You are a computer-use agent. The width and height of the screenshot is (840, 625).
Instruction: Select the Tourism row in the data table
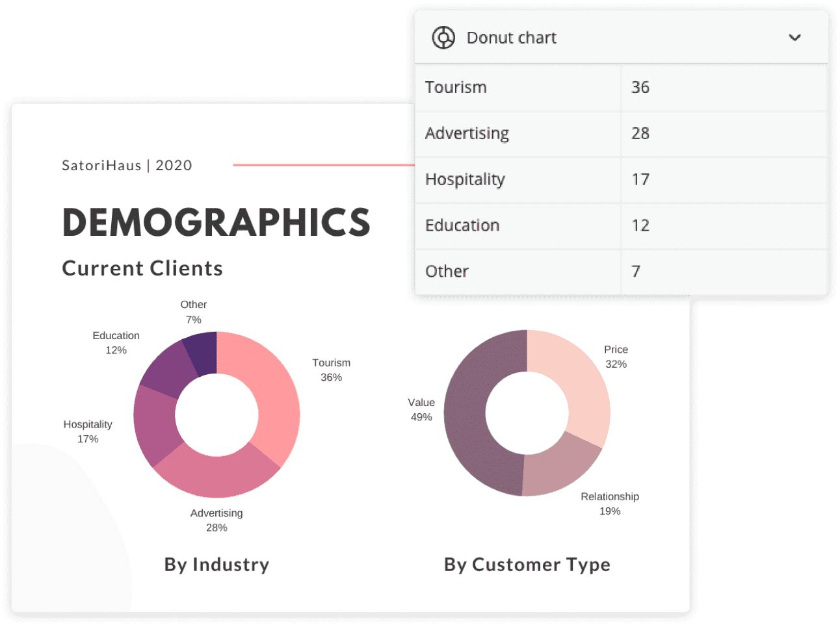[456, 87]
